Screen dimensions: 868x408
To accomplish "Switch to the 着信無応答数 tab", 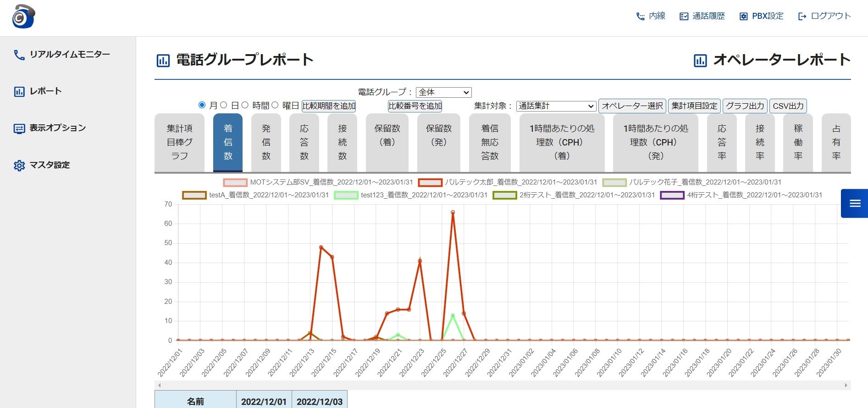I will 490,142.
